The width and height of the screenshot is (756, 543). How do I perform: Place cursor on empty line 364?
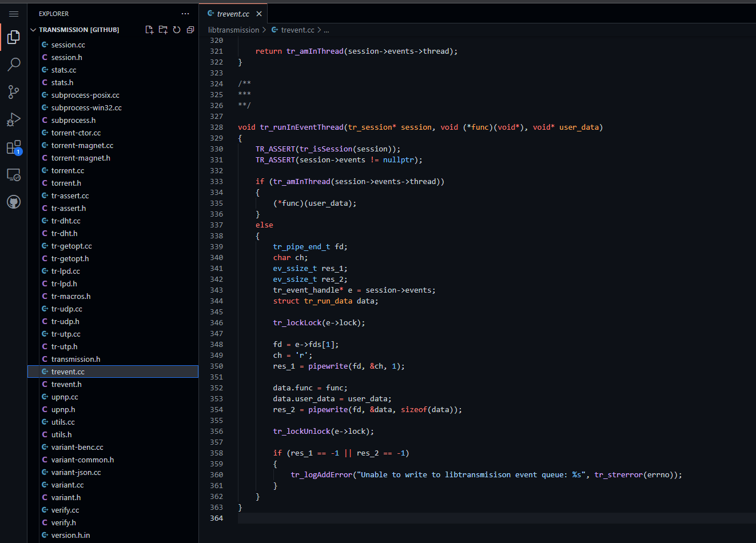[496, 518]
